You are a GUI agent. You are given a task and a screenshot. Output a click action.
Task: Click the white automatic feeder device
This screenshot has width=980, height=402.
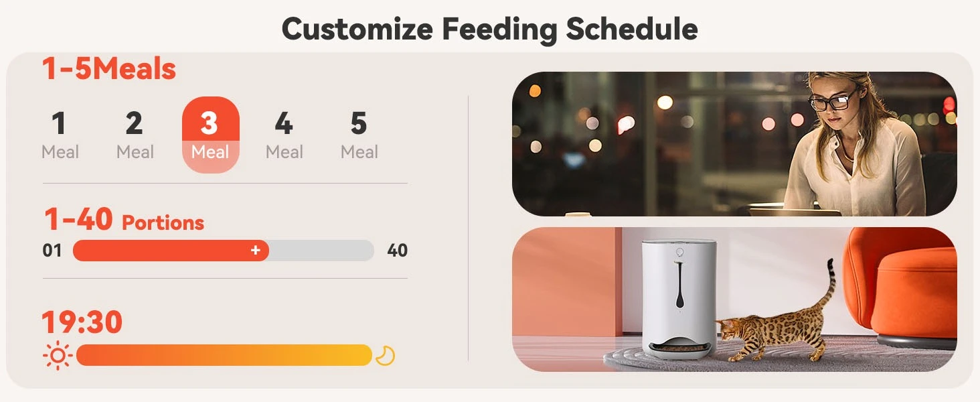coord(679,299)
